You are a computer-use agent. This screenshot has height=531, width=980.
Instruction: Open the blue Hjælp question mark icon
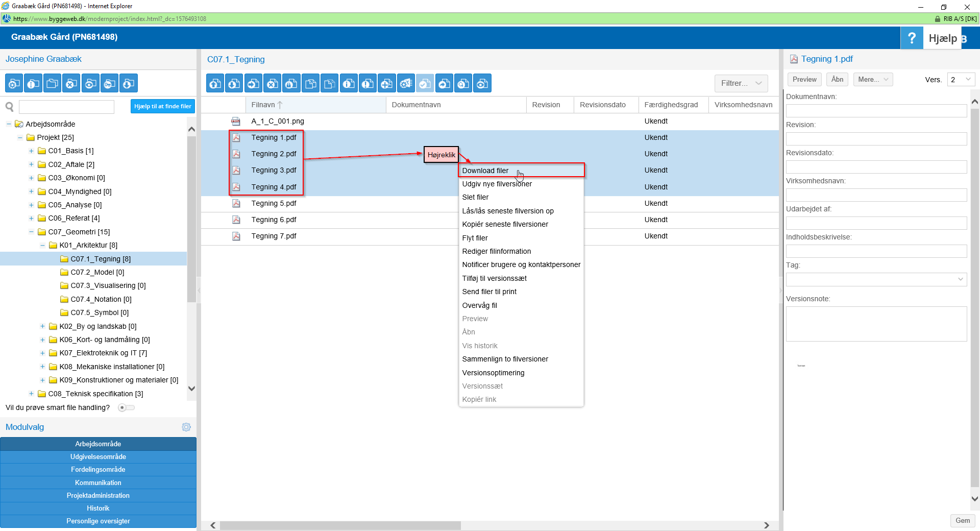click(912, 38)
